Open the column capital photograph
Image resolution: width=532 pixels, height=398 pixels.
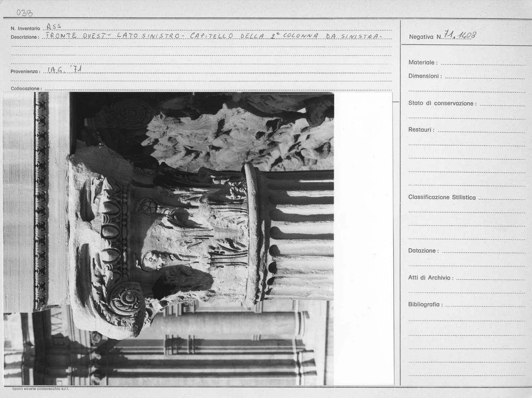(x=169, y=238)
